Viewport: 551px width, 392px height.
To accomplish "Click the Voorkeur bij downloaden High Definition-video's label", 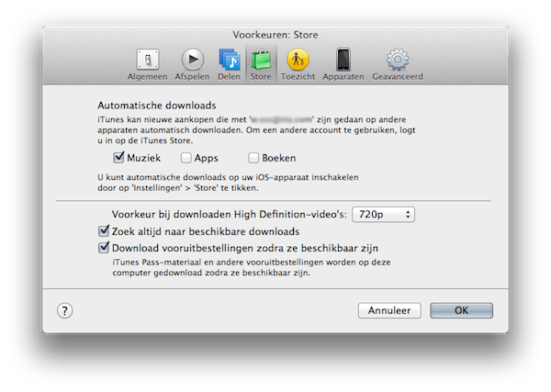I will click(230, 214).
